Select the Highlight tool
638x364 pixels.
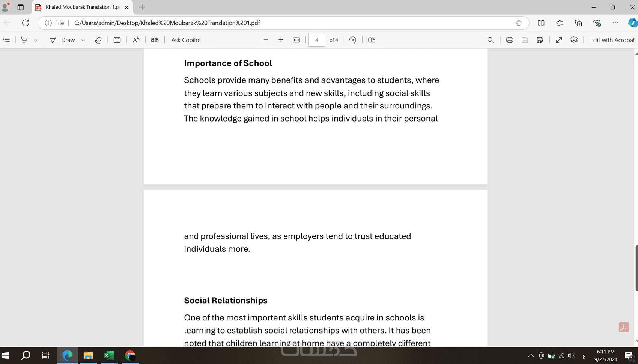pos(24,40)
